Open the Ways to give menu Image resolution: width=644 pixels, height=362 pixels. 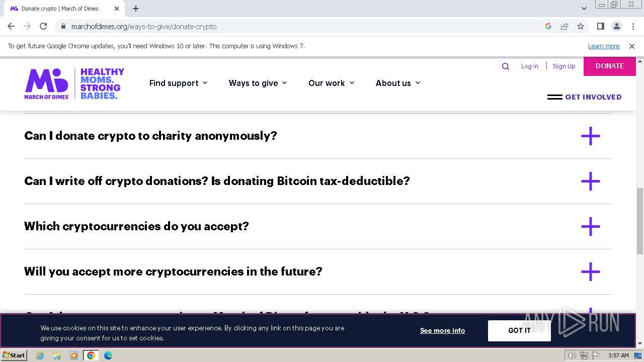click(258, 83)
